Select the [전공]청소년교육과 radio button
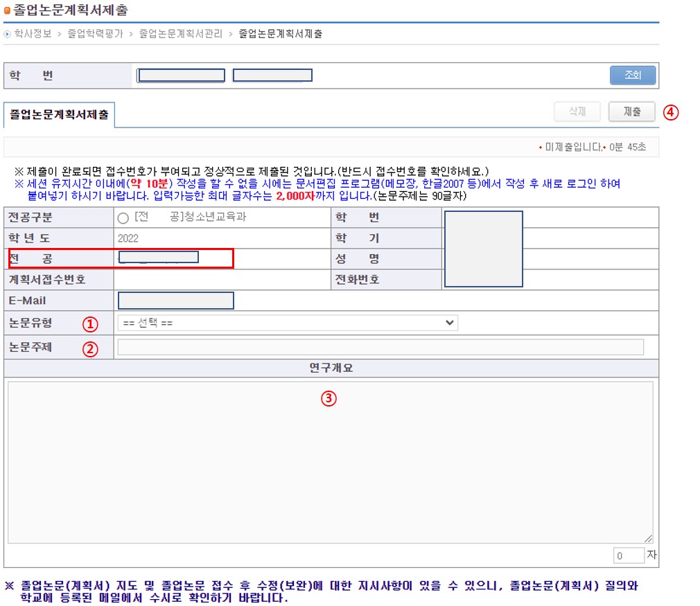Screen dimensions: 700x606 click(123, 217)
